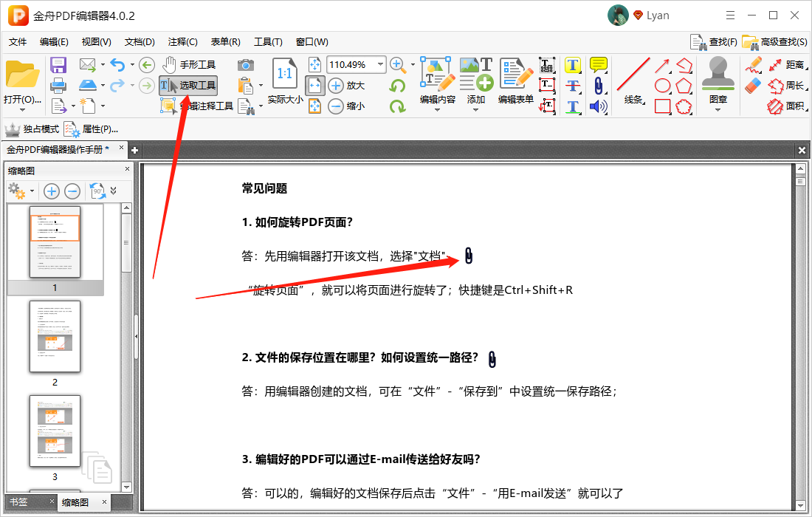
Task: Expand the email send dropdown arrow
Action: click(103, 65)
